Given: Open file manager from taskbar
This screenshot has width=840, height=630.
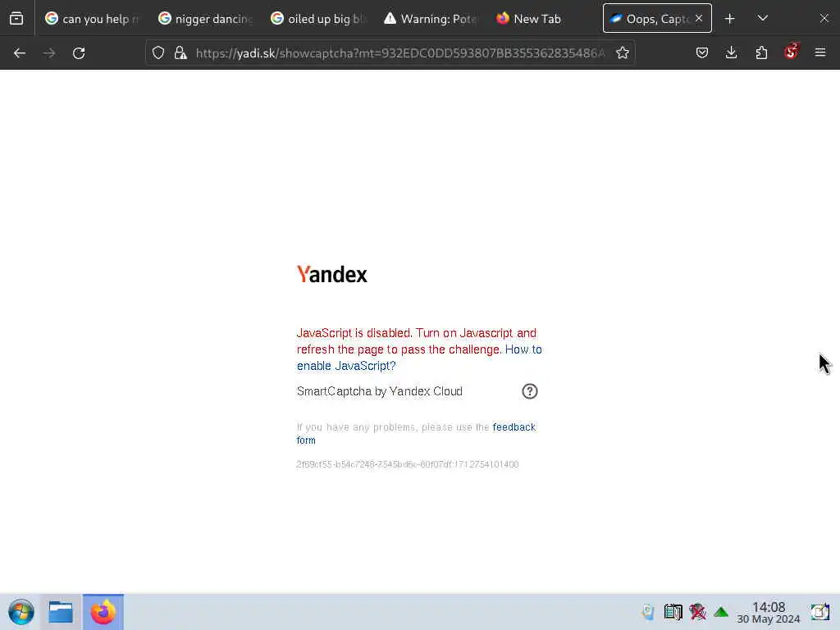Looking at the screenshot, I should click(61, 612).
